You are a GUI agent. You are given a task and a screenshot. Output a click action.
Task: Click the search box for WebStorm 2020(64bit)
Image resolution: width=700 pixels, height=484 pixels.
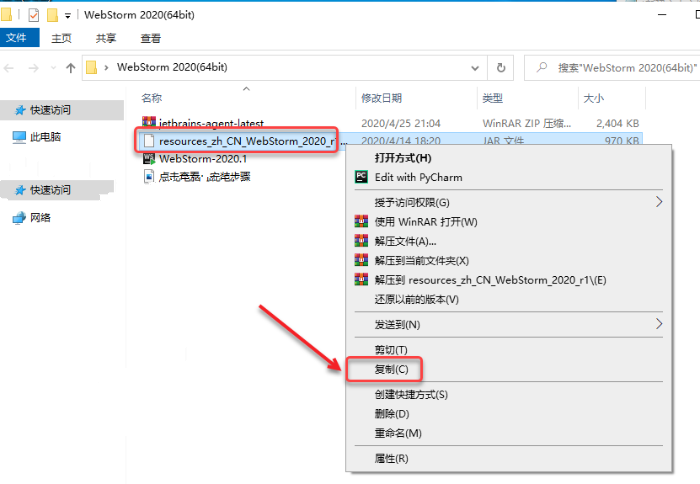[612, 68]
